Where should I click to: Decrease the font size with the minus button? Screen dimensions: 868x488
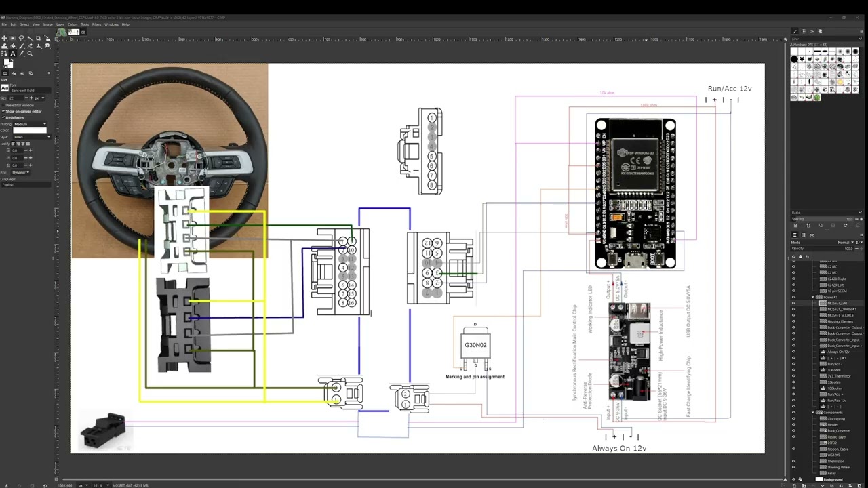pos(26,98)
